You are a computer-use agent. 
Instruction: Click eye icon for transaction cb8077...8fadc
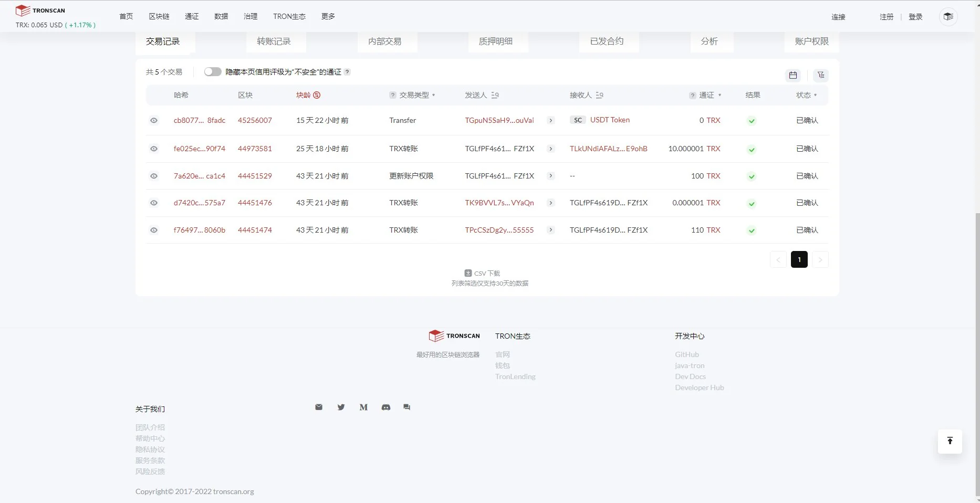click(154, 121)
